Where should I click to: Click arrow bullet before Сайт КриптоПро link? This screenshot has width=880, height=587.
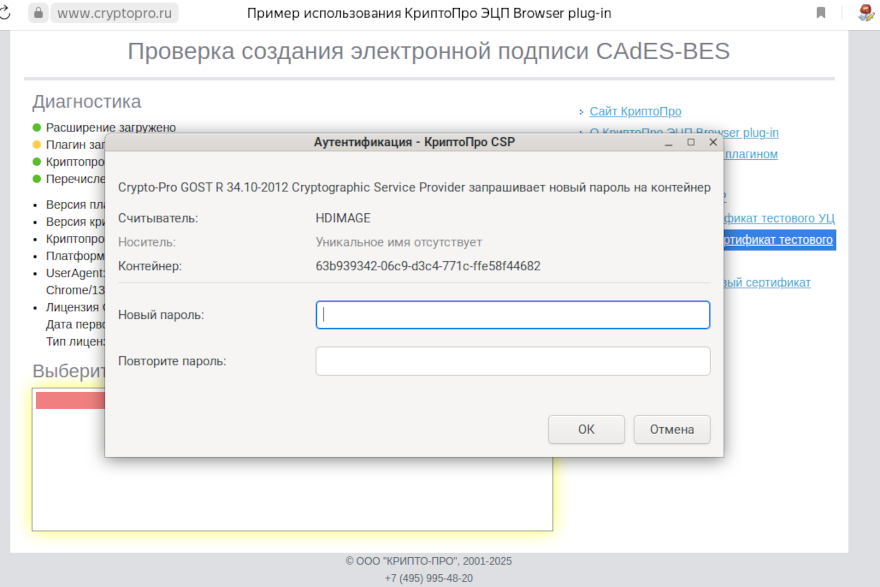click(x=581, y=111)
